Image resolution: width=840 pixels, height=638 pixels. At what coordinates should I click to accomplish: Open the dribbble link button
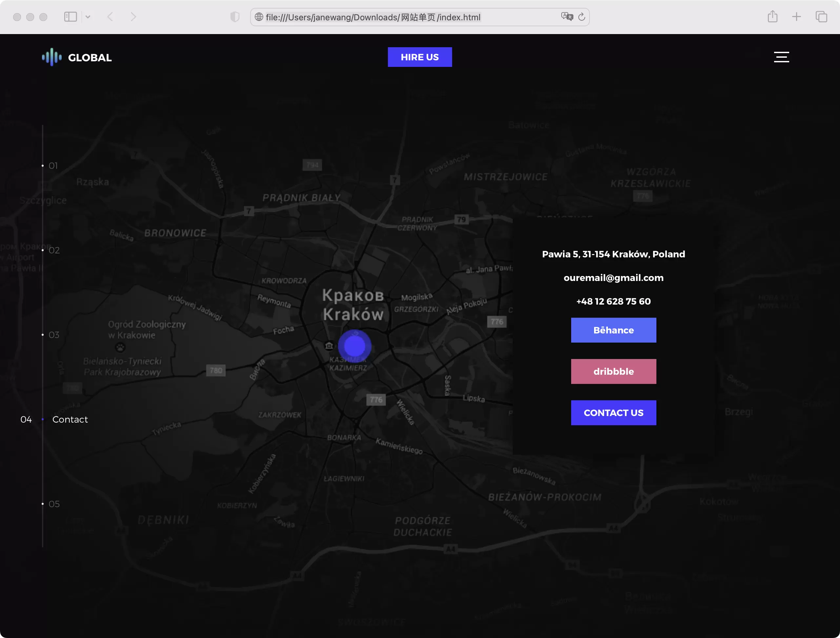[x=613, y=371]
